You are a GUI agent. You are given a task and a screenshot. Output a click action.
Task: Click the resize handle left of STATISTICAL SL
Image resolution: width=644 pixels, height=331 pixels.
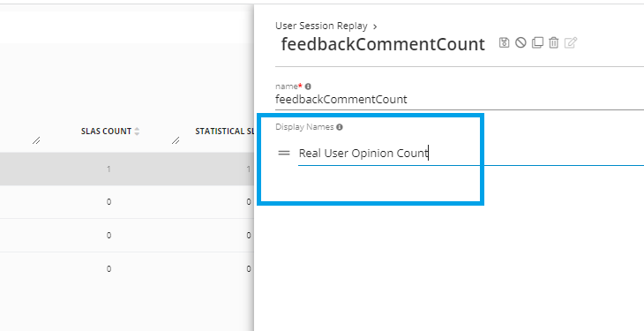point(176,140)
